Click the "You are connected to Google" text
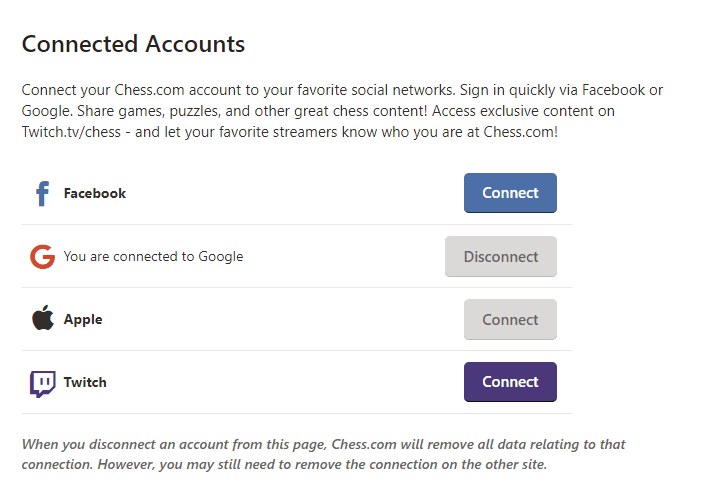This screenshot has height=497, width=713. tap(153, 257)
